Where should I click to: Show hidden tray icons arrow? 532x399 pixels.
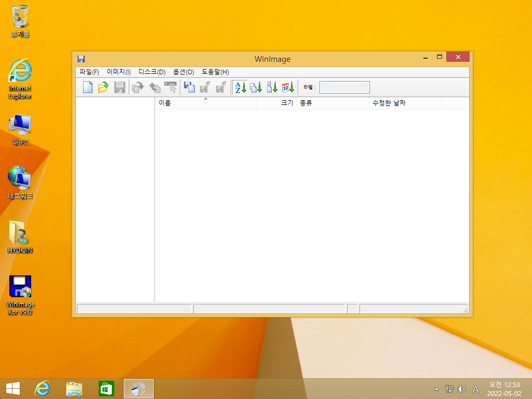coord(436,389)
